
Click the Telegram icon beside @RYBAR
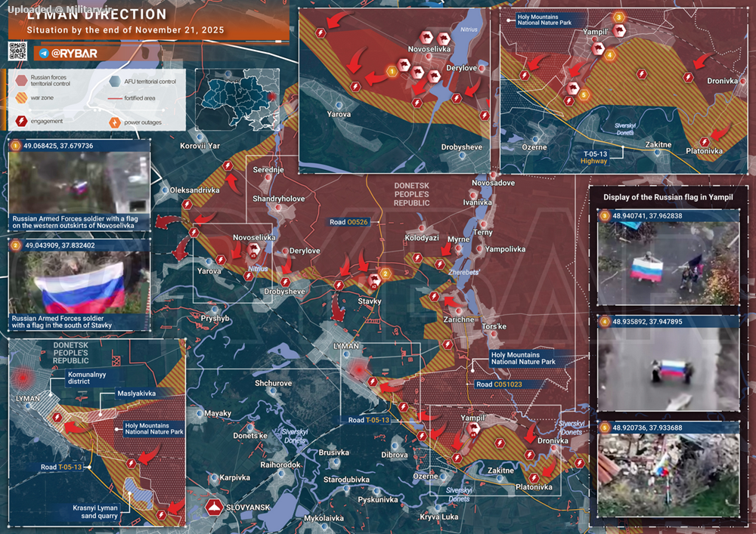point(45,54)
